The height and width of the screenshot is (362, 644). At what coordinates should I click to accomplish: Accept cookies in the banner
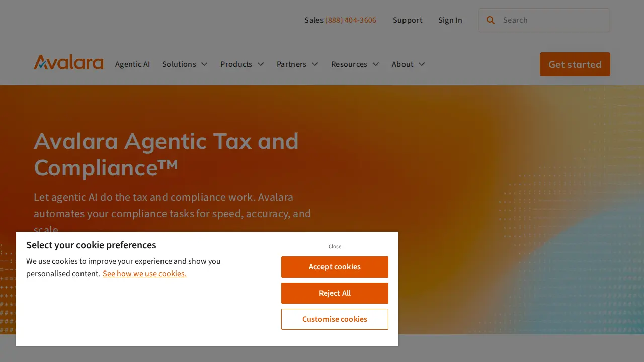tap(335, 267)
